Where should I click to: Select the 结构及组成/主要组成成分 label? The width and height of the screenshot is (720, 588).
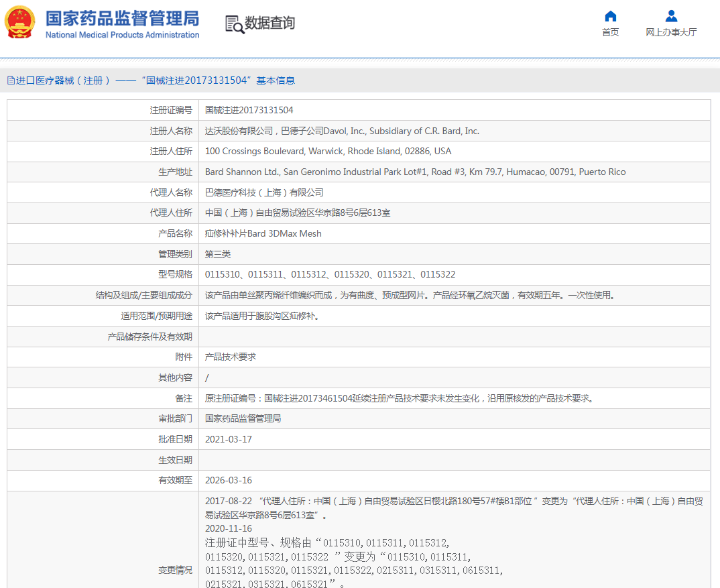coord(143,295)
